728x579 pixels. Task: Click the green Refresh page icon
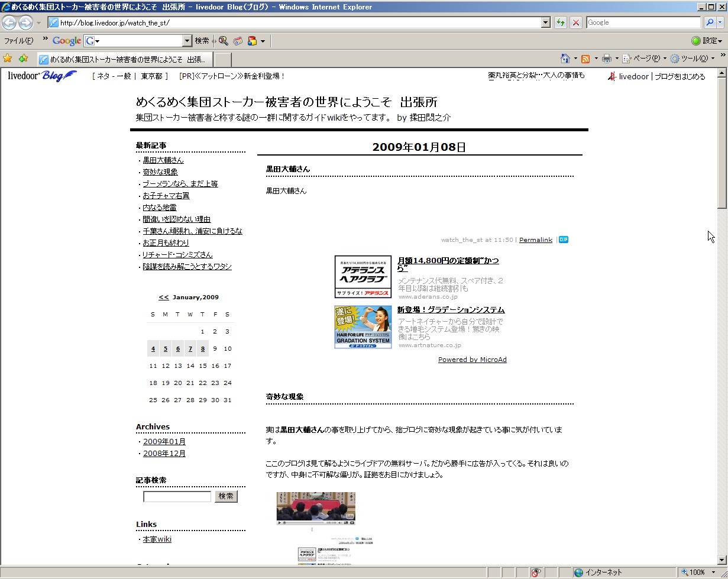point(561,22)
